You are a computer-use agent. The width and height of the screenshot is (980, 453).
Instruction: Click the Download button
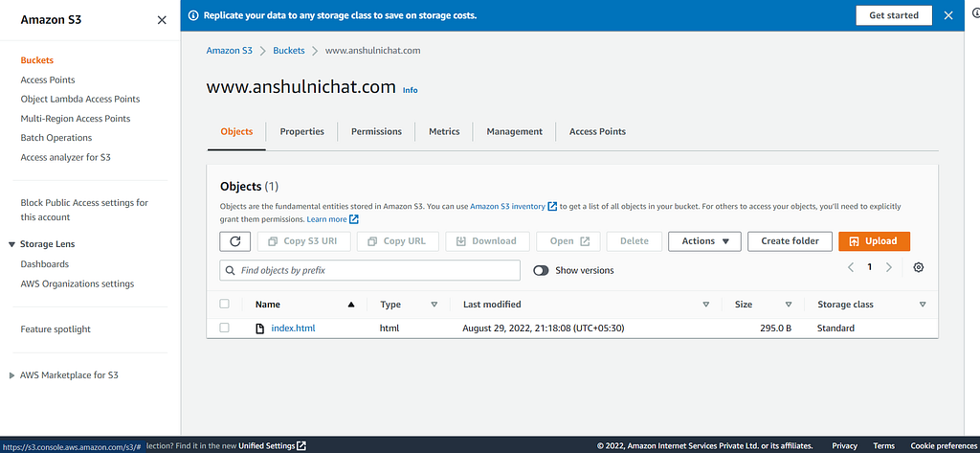coord(487,241)
